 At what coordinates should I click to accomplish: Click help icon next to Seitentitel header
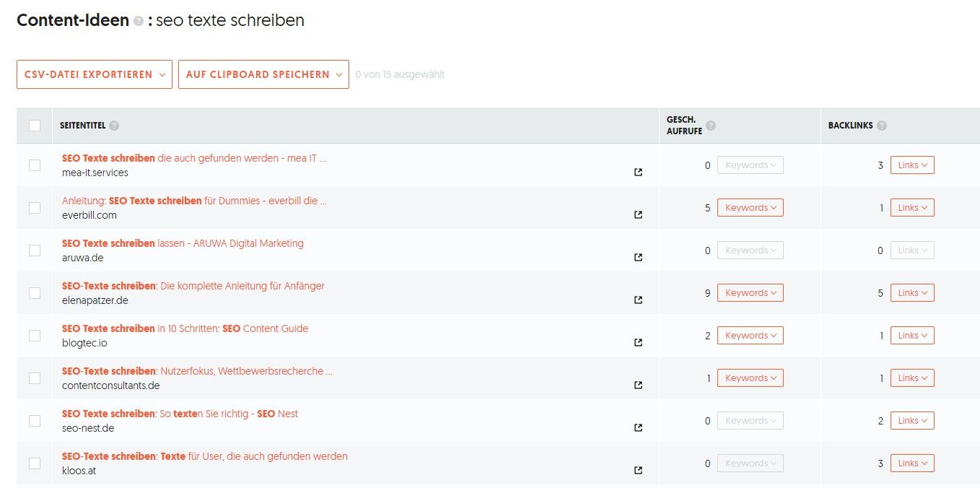point(114,126)
